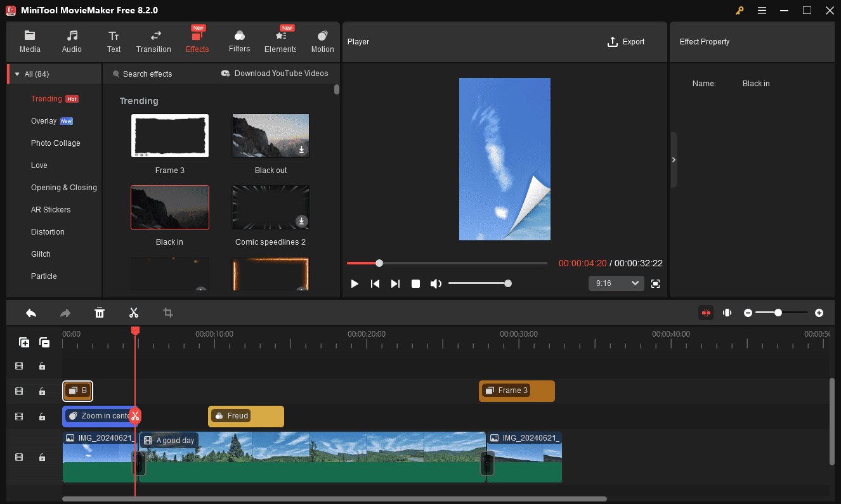Select the Frame 3 effect thumbnail

169,136
